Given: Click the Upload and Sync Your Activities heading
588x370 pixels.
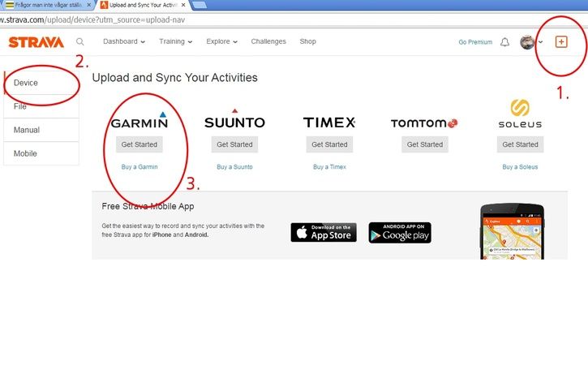Looking at the screenshot, I should pos(174,78).
